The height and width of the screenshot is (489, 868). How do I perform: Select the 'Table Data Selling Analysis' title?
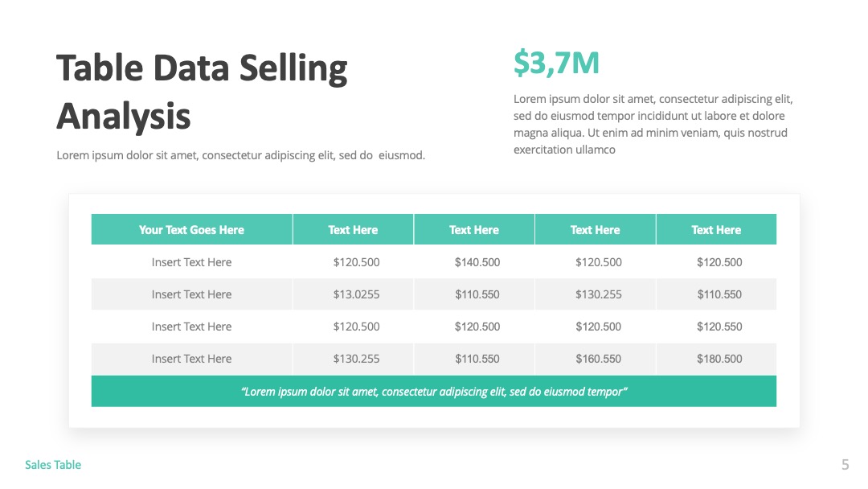pos(202,92)
